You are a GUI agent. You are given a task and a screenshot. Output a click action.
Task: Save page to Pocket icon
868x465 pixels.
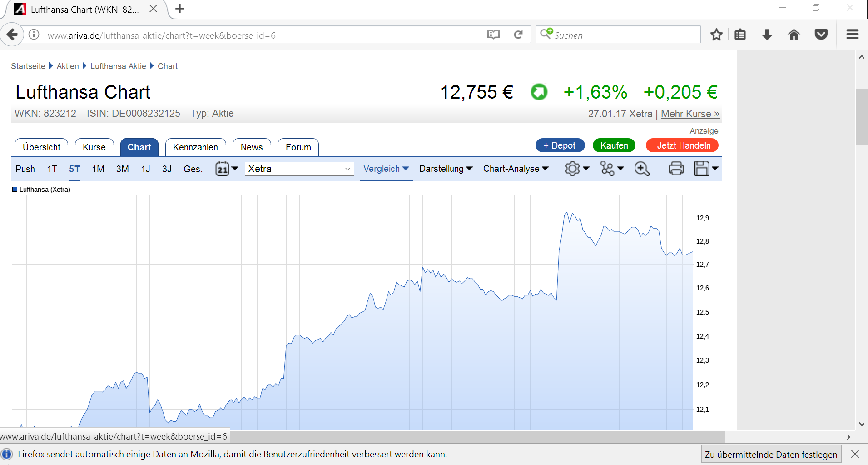[x=821, y=35]
